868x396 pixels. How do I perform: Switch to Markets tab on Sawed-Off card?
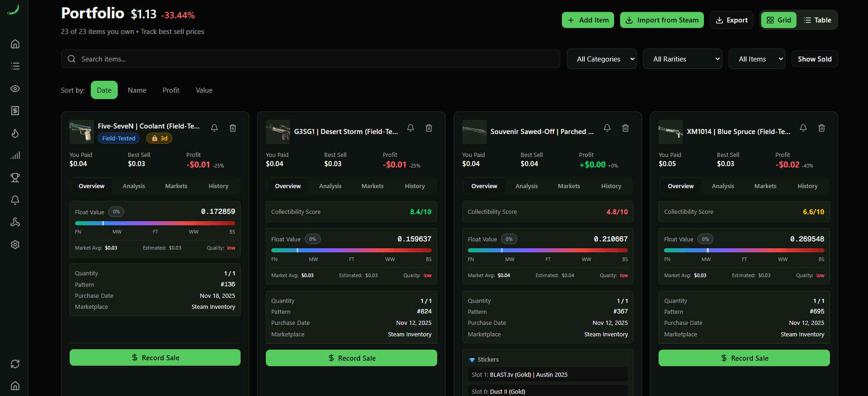[569, 186]
